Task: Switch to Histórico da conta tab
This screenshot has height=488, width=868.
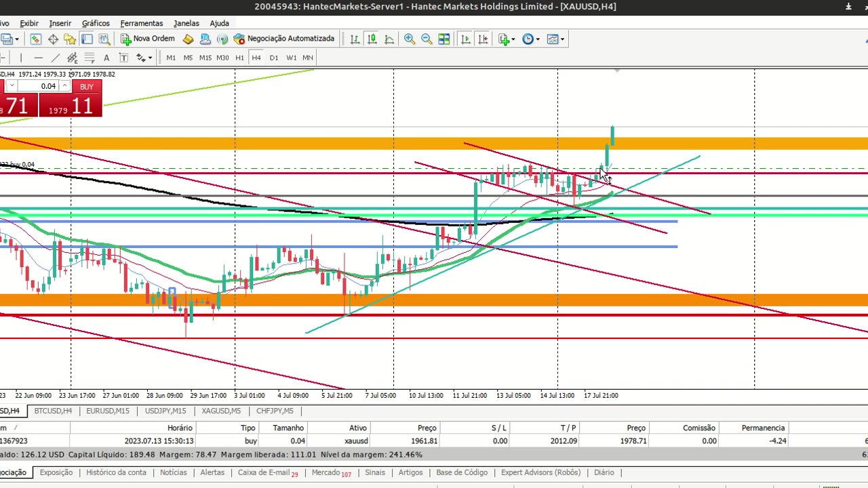Action: pyautogui.click(x=116, y=472)
